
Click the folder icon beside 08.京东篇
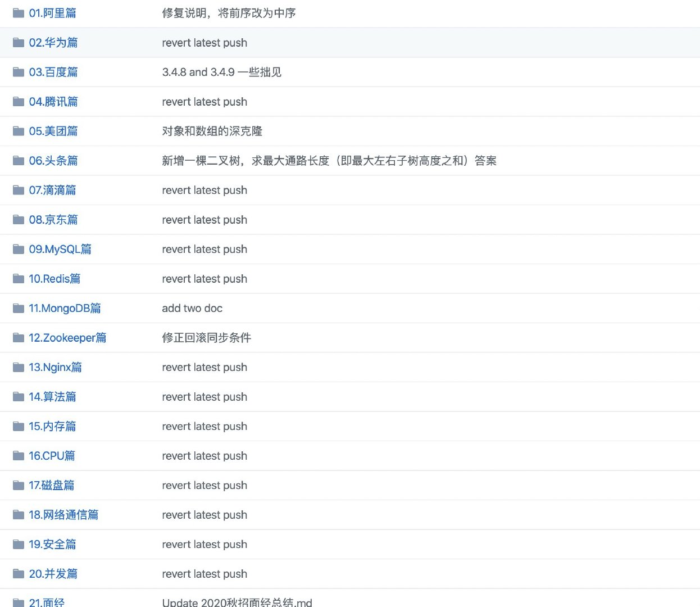[19, 220]
